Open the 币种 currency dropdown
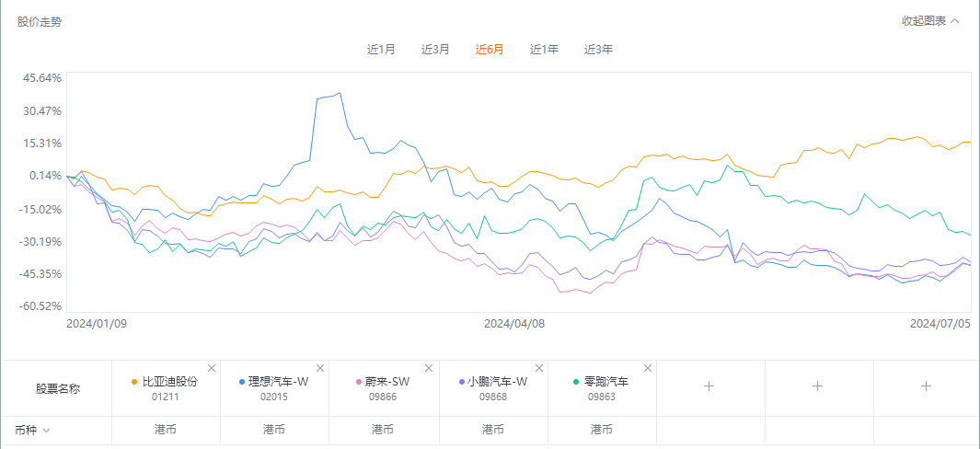This screenshot has height=449, width=980. pyautogui.click(x=32, y=430)
